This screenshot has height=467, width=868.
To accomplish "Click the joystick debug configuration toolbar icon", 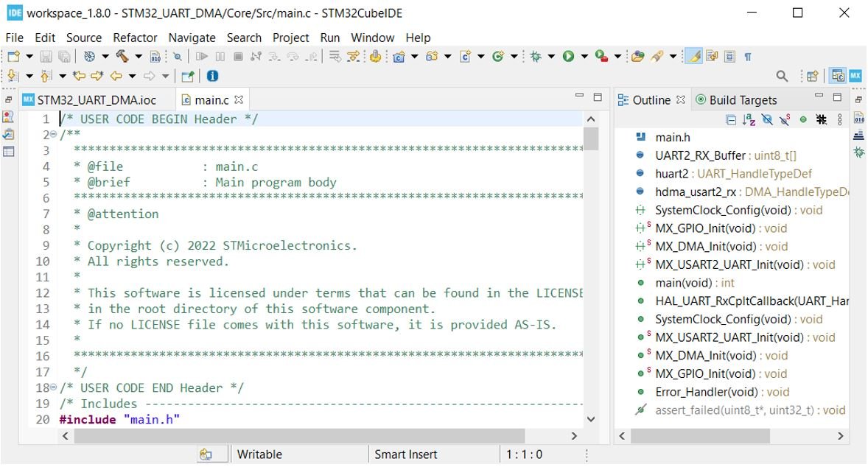I will click(375, 57).
